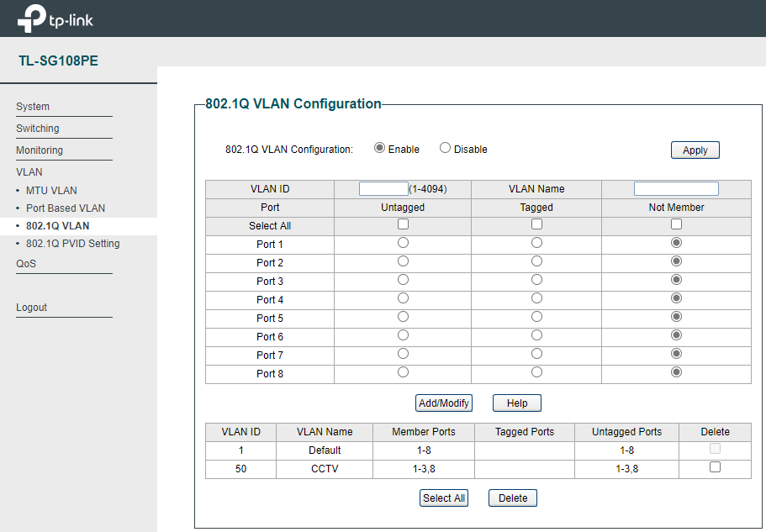
Task: Open the System menu
Action: [x=33, y=107]
